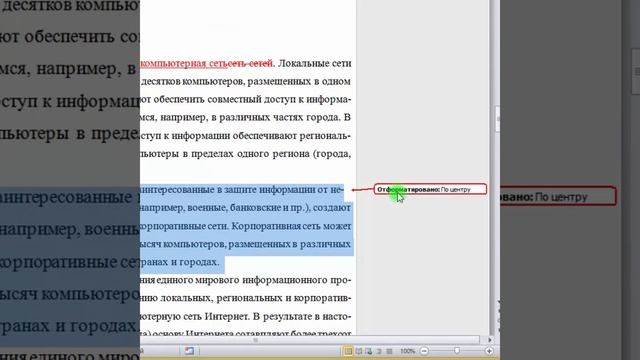The height and width of the screenshot is (360, 640).
Task: Switch to Outline view icon
Action: pyautogui.click(x=379, y=351)
